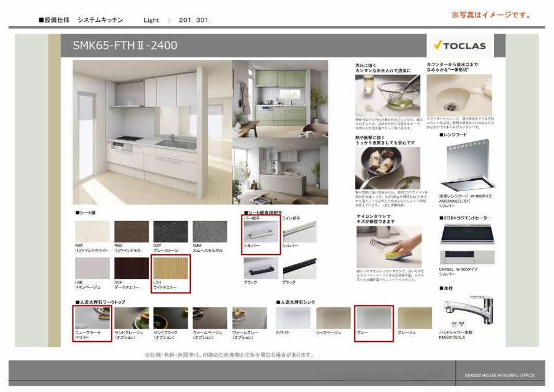Select the ホワイト sink swatch

coord(293,318)
